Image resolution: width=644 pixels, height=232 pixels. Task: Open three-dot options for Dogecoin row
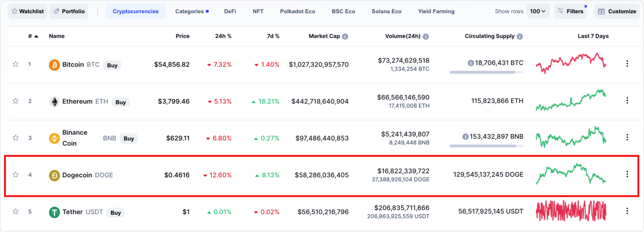[x=627, y=174]
